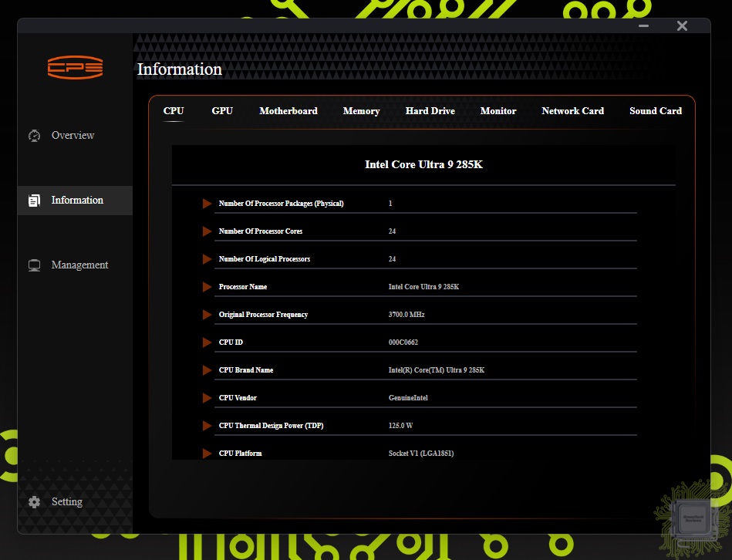This screenshot has height=560, width=732.
Task: Close the CPS window
Action: 682,25
